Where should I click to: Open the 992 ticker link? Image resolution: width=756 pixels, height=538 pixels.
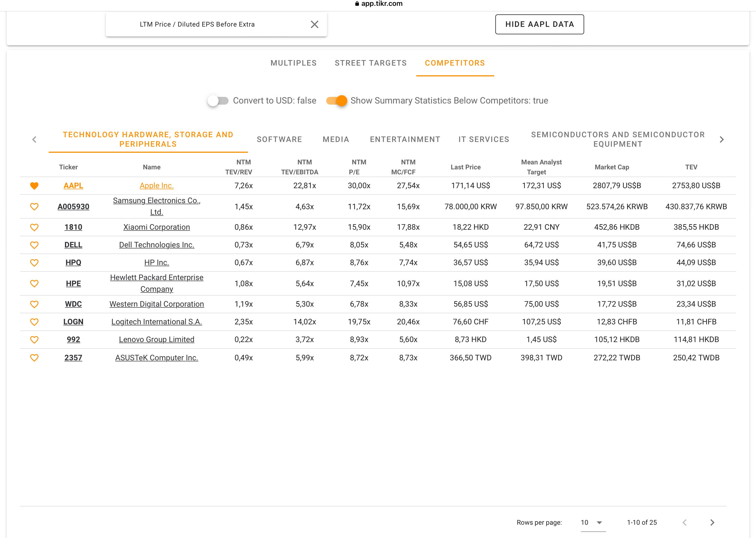click(x=73, y=340)
